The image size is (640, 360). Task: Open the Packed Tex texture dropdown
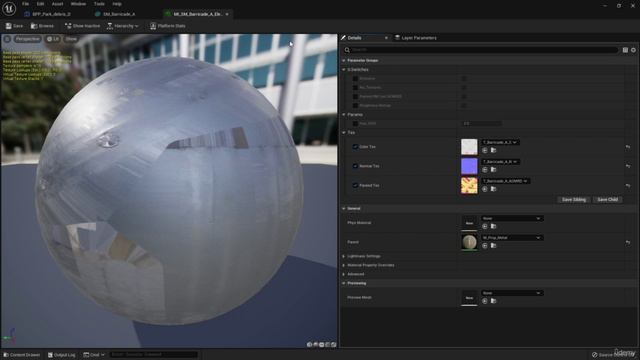coord(505,181)
